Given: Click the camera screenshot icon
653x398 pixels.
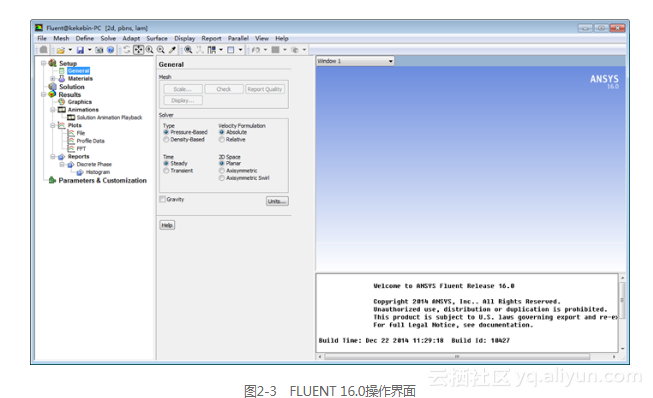Looking at the screenshot, I should (99, 50).
